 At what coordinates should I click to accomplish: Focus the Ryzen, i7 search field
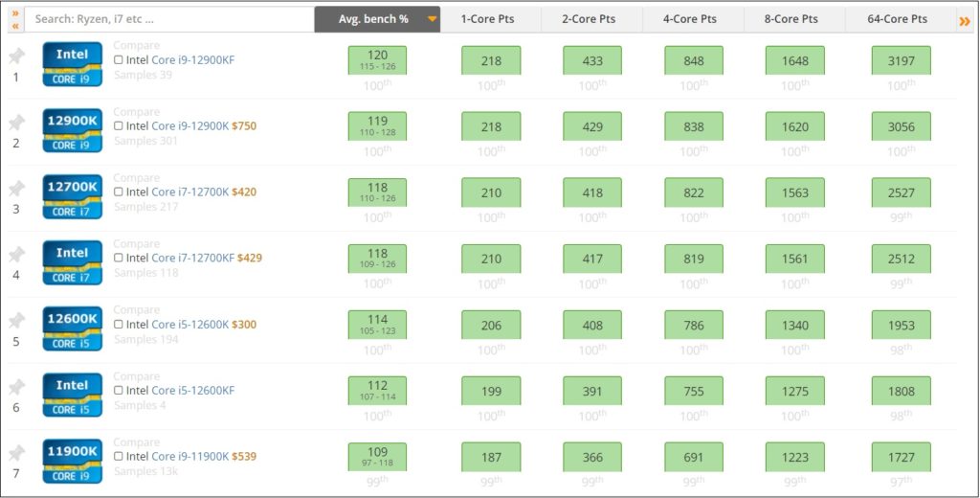click(x=170, y=19)
